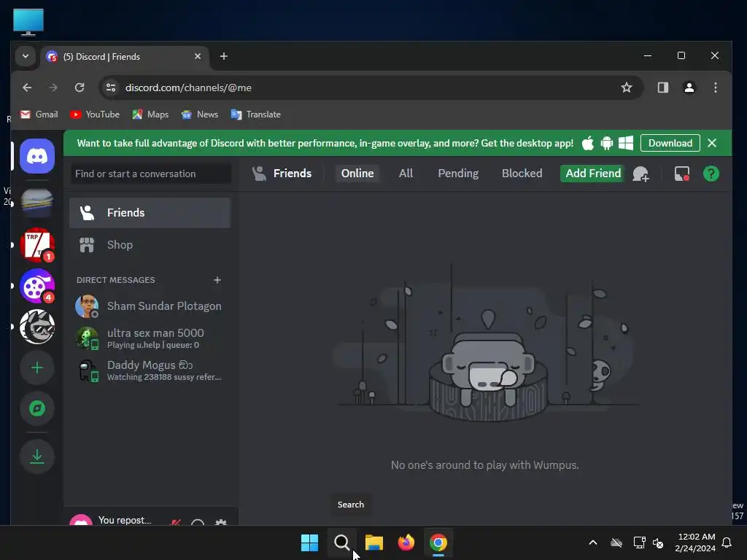Add a server with the plus icon
The height and width of the screenshot is (560, 747).
37,367
